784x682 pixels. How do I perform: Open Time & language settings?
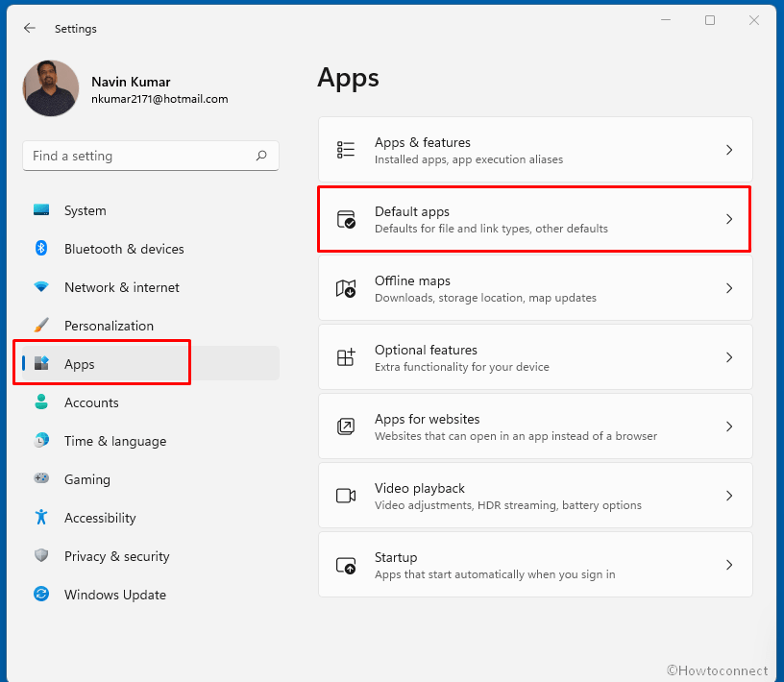[x=151, y=441]
